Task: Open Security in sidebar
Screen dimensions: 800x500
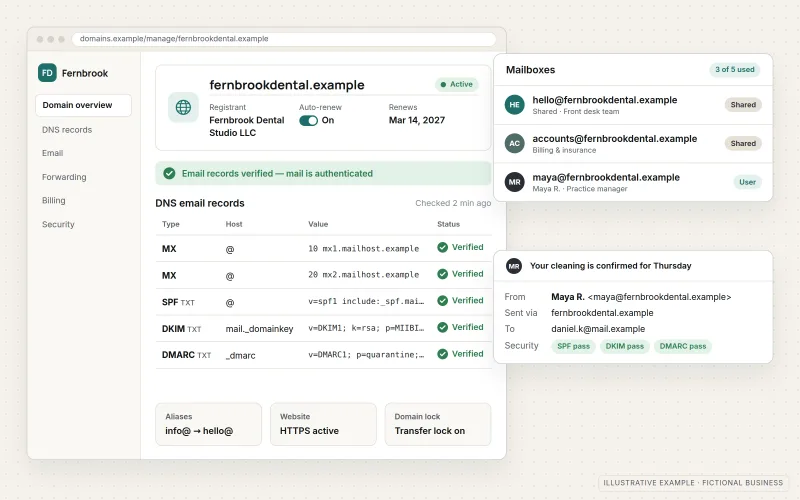Action: (58, 224)
